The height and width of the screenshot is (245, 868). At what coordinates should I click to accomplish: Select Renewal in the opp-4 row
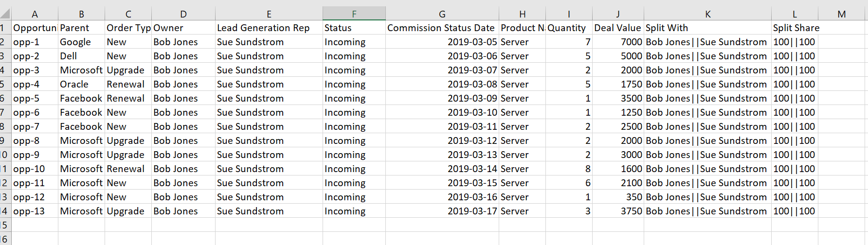point(128,84)
